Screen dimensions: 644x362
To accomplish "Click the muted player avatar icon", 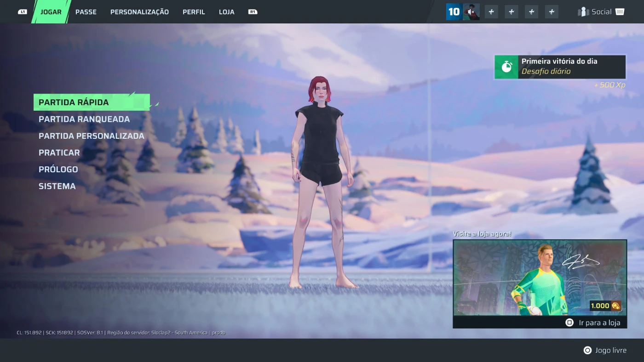I will [471, 12].
